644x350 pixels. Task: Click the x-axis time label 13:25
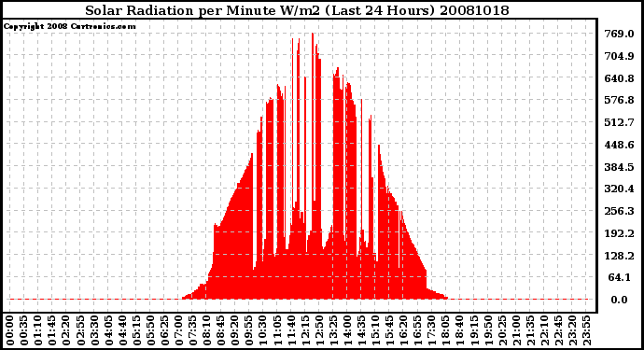pyautogui.click(x=333, y=330)
